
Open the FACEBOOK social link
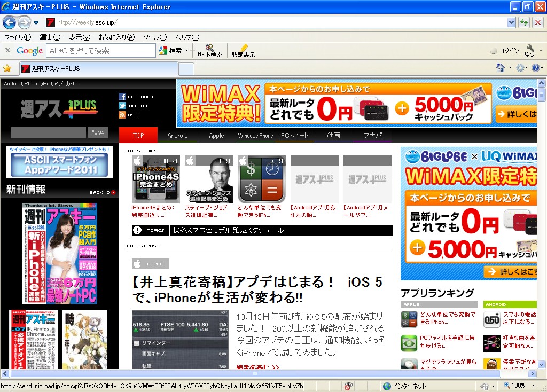[x=136, y=97]
